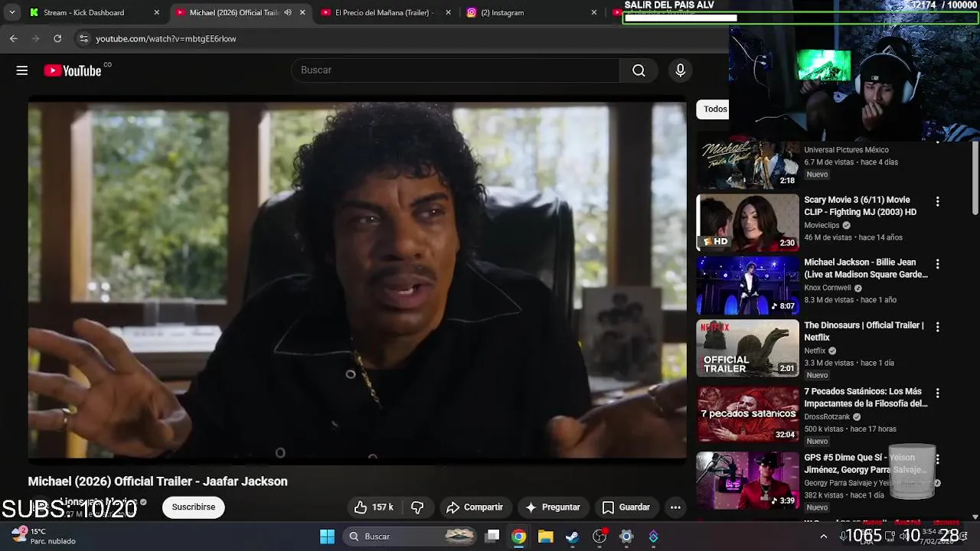Open options menu for Billie Jean video
This screenshot has width=980, height=551.
(x=937, y=264)
